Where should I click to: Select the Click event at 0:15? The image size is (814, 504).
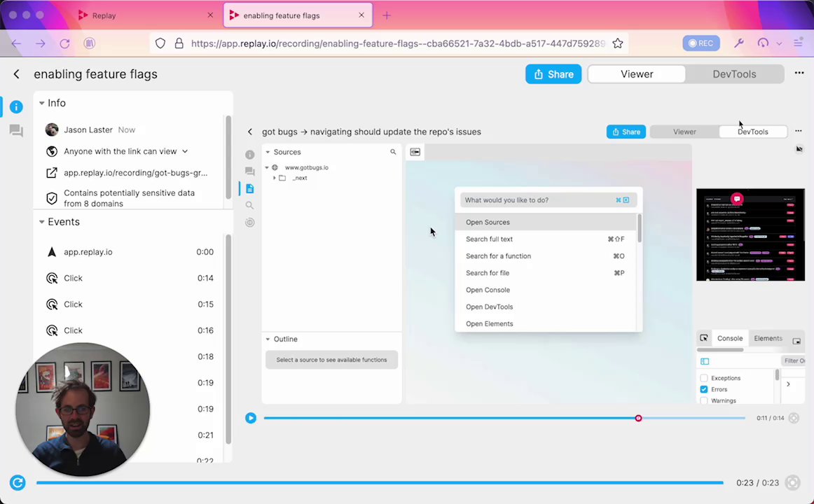130,304
